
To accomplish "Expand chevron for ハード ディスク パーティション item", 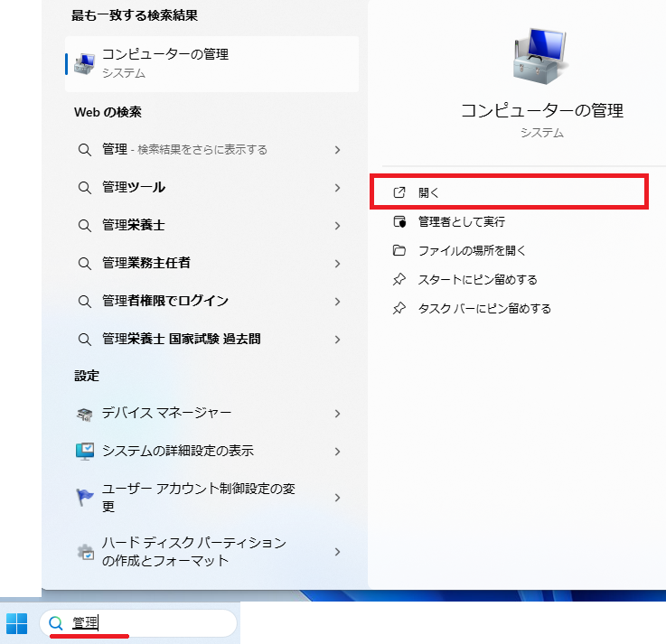I will tap(338, 552).
